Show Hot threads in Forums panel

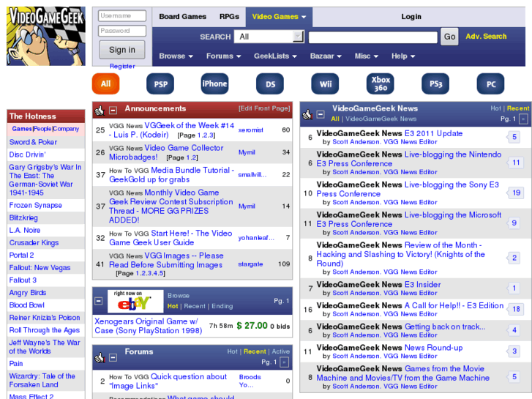232,351
